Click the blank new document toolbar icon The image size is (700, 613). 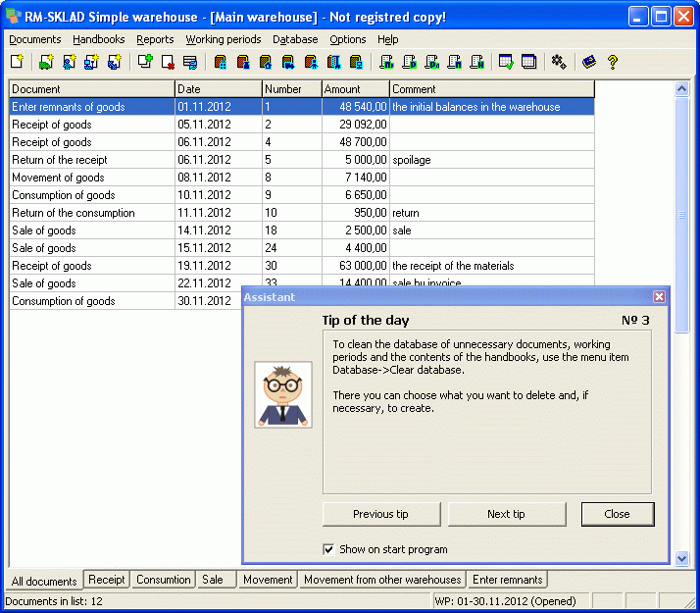17,62
